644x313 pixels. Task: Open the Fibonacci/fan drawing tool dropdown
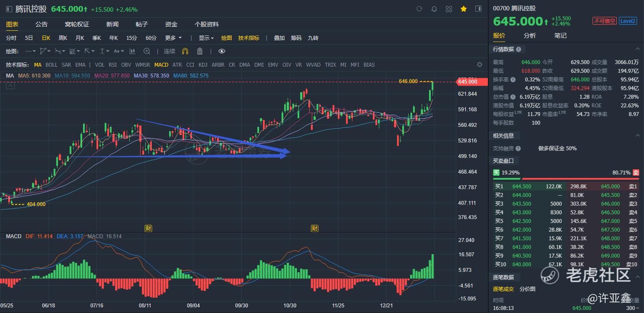tap(75, 51)
